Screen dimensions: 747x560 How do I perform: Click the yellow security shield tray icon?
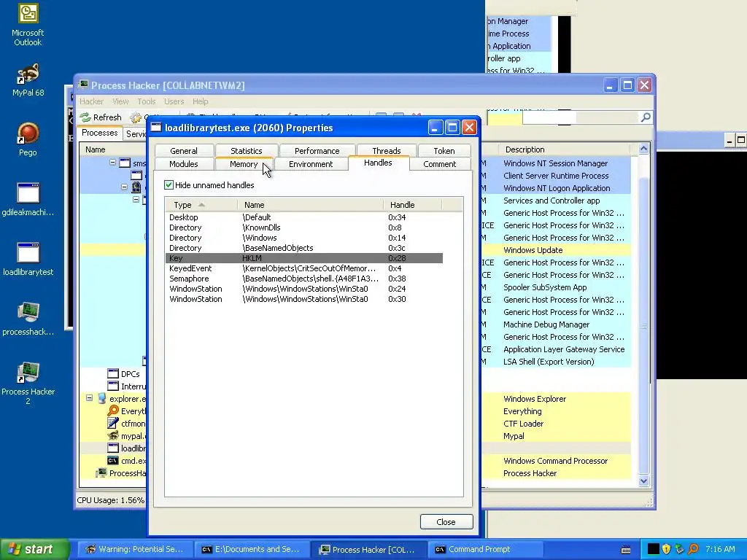click(666, 549)
